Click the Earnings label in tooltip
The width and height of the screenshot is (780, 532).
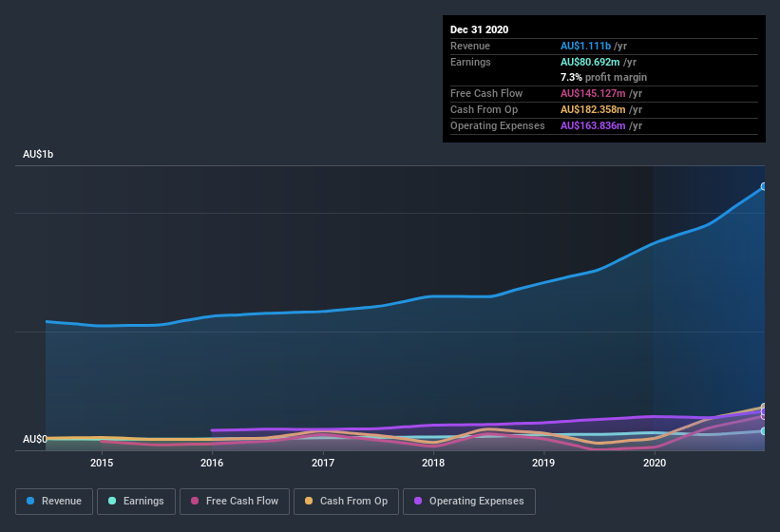coord(470,62)
